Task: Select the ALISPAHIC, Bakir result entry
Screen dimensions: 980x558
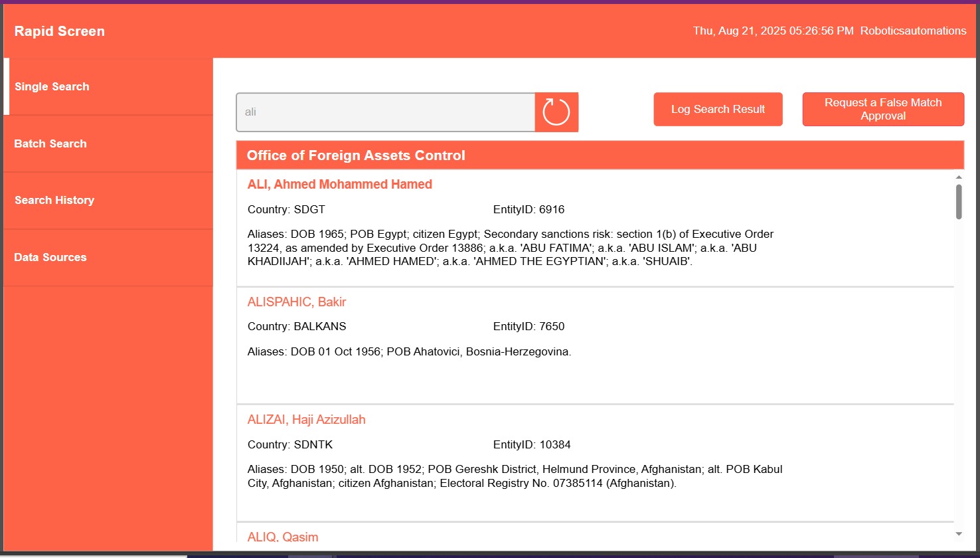Action: (296, 302)
